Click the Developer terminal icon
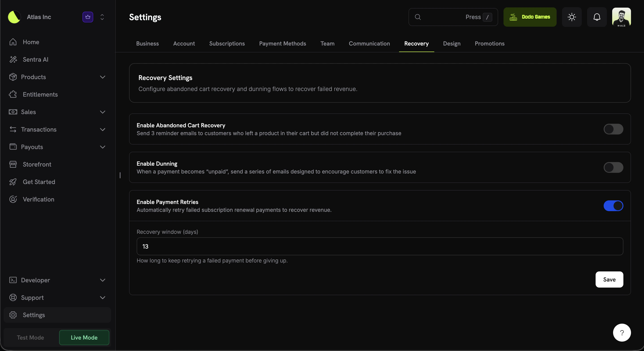 [x=13, y=280]
